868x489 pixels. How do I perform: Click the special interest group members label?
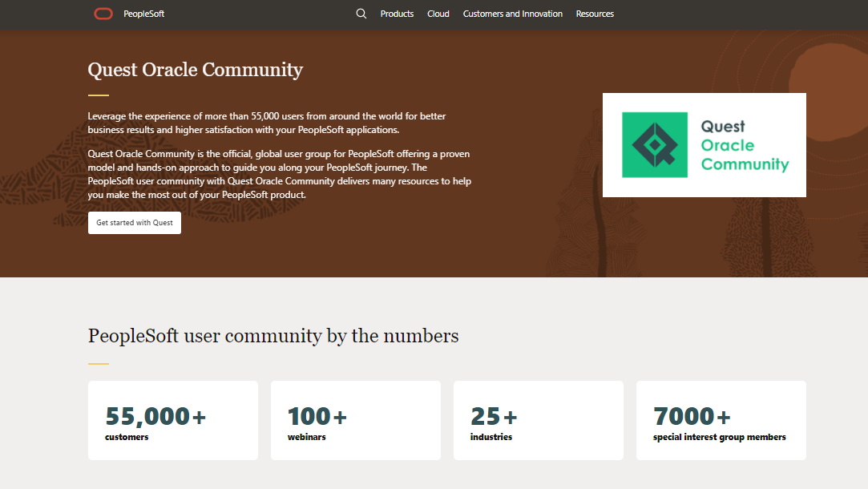(x=720, y=437)
